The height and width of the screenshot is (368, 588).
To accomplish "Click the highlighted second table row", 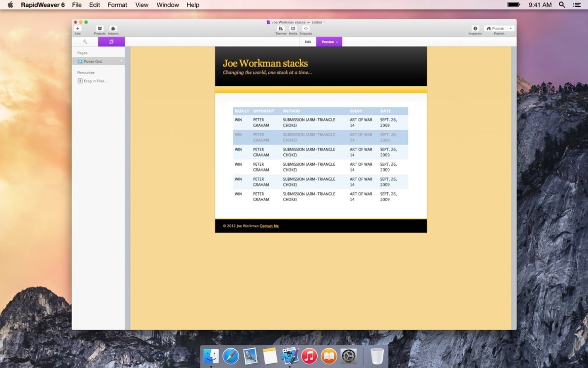I will (320, 137).
